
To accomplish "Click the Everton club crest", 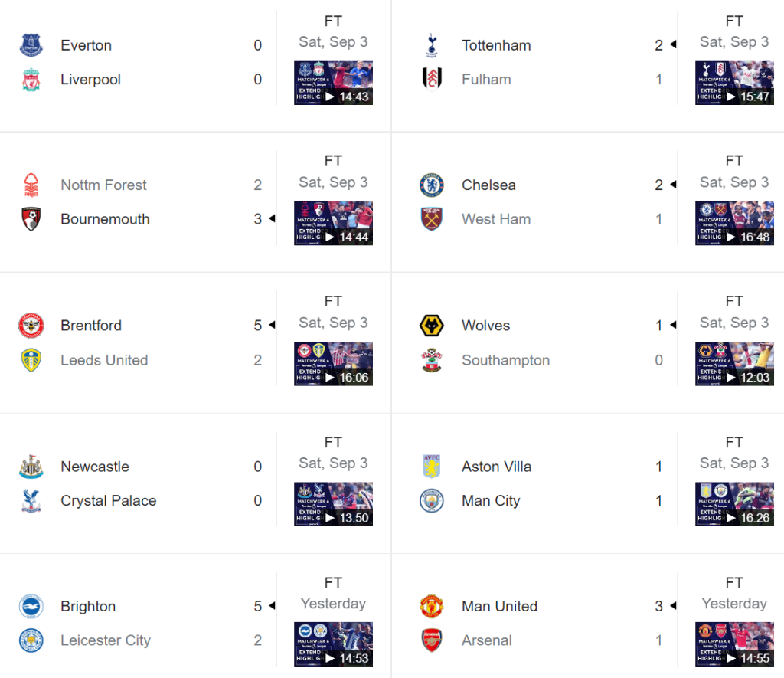I will tap(31, 45).
